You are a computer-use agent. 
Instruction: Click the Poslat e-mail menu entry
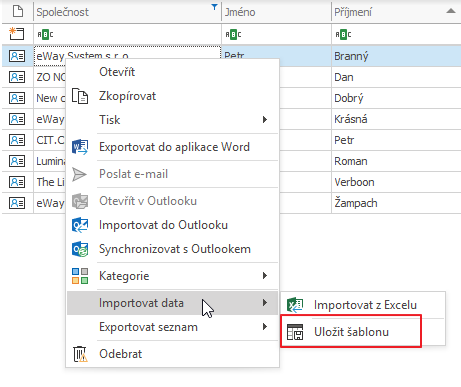pyautogui.click(x=172, y=174)
